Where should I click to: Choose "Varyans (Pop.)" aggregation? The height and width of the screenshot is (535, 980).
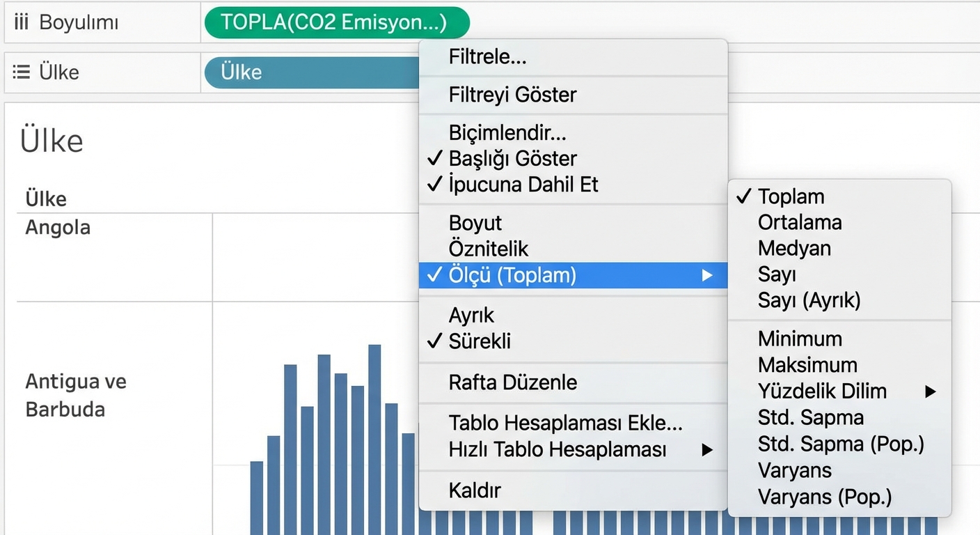point(825,497)
